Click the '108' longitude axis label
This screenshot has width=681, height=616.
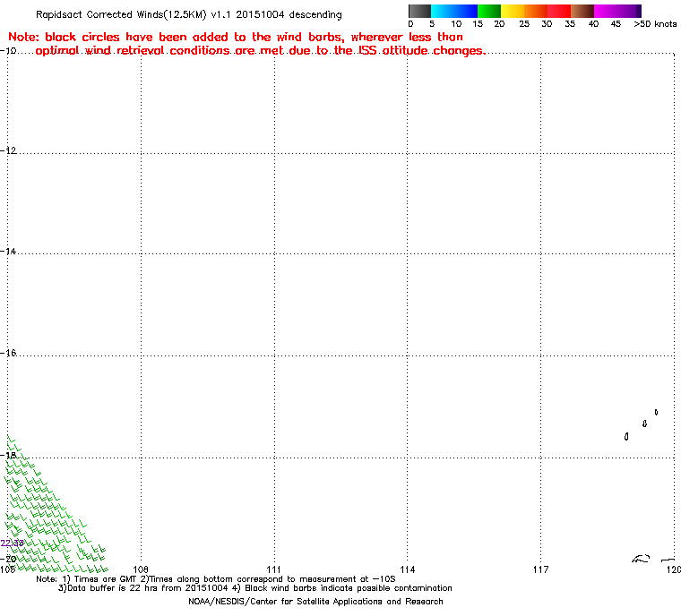(141, 569)
